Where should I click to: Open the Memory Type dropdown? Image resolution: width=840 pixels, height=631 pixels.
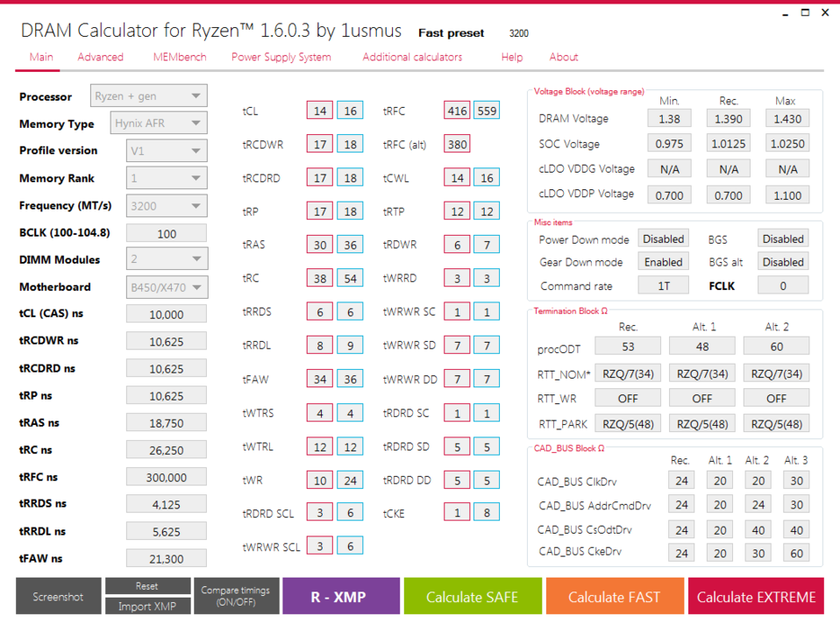coord(159,124)
